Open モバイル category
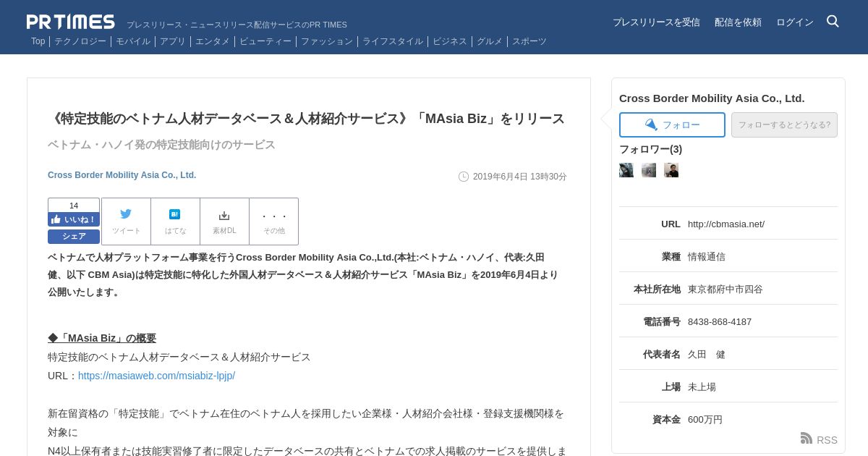This screenshot has width=868, height=456. coord(133,41)
